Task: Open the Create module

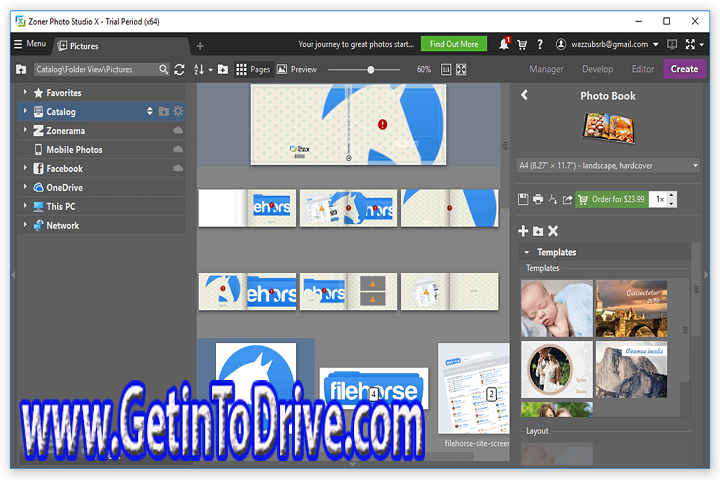Action: (x=684, y=69)
